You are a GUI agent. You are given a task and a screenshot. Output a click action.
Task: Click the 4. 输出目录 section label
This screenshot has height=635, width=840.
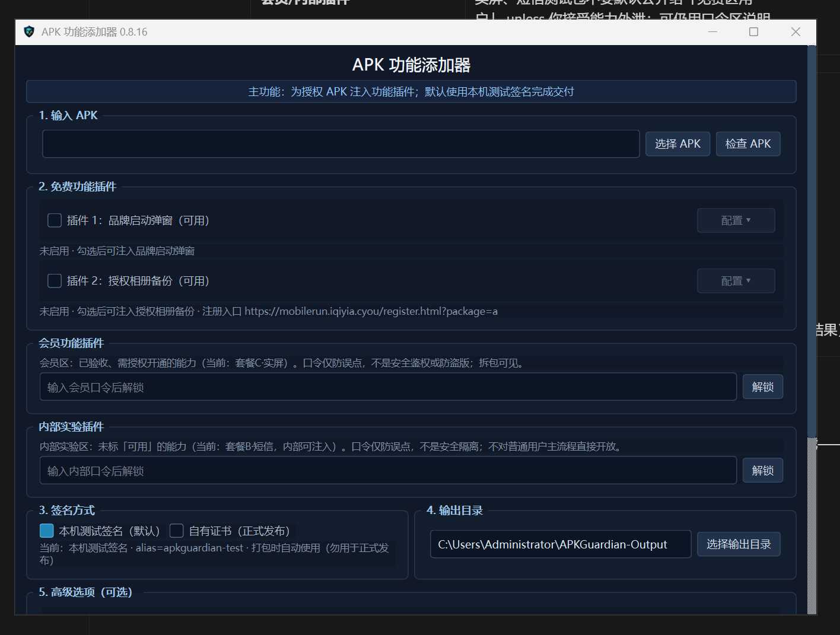tap(454, 510)
